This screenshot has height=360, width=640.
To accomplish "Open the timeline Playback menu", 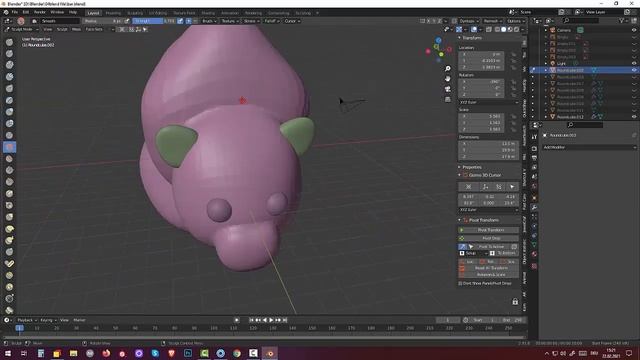I will 27,320.
